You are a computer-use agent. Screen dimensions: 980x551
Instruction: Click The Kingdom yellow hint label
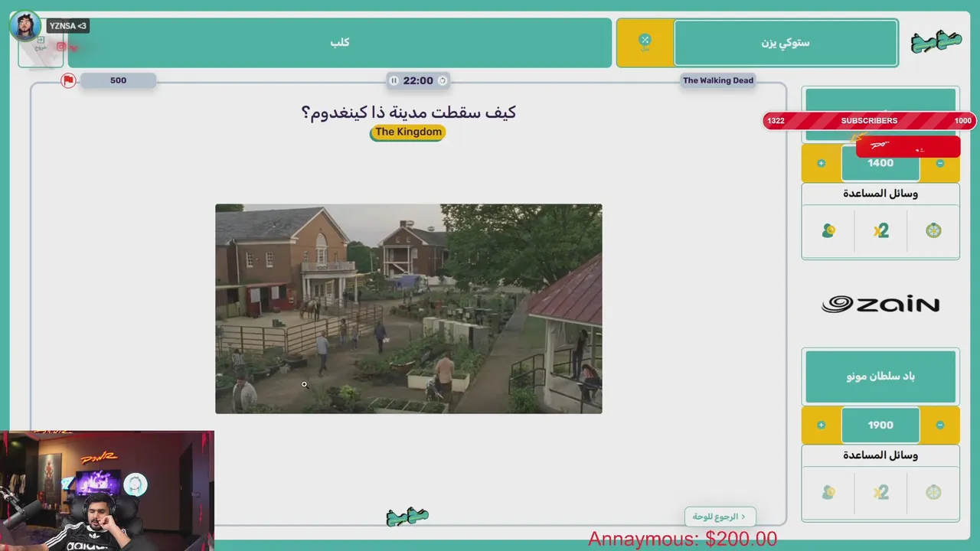tap(408, 132)
